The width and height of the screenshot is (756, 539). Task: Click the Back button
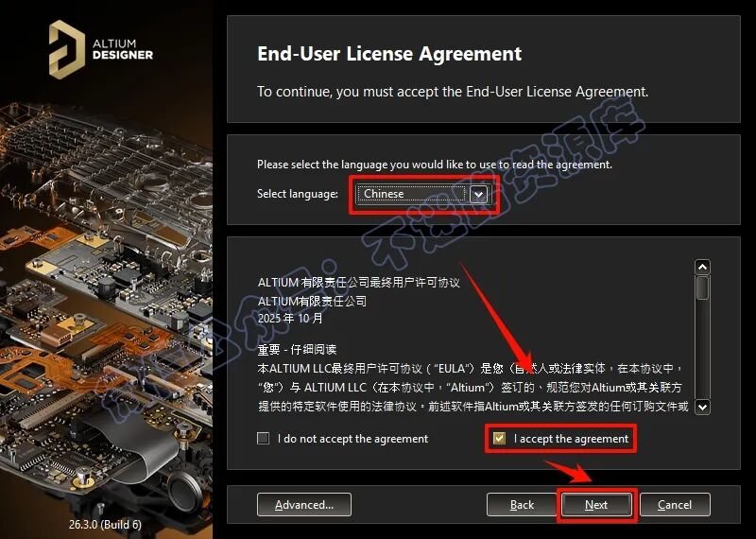click(522, 505)
